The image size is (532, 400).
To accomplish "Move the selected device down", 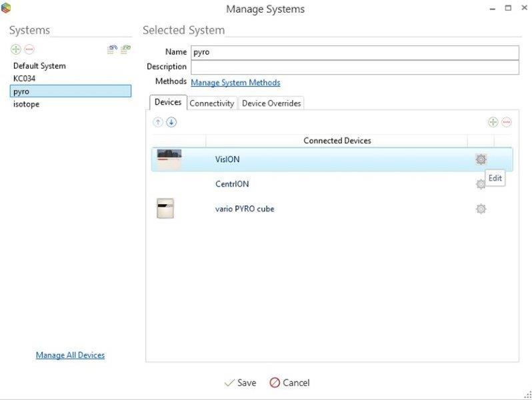I will coord(171,122).
